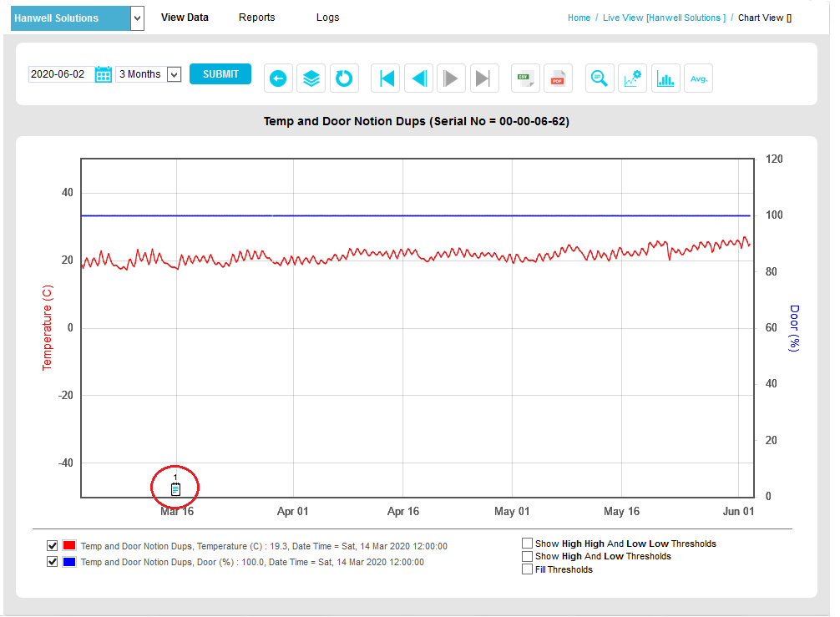Follow the Home breadcrumb link
The height and width of the screenshot is (617, 840).
[x=579, y=18]
